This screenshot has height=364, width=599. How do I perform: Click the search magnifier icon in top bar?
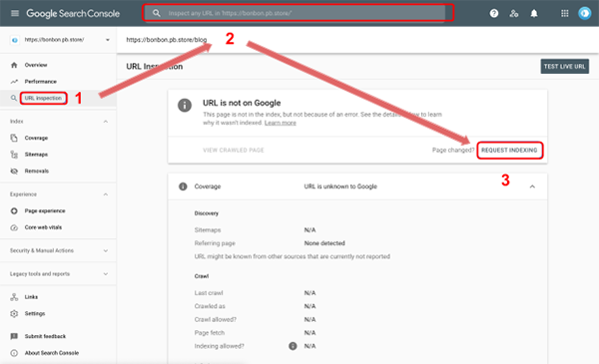pyautogui.click(x=157, y=13)
